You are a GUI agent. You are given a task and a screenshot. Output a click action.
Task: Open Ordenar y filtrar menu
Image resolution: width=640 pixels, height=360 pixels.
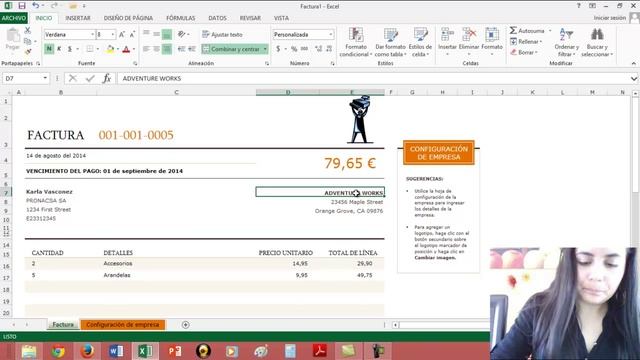tap(567, 42)
